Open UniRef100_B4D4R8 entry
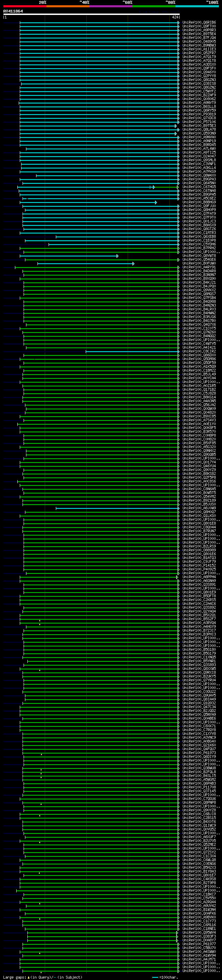The height and width of the screenshot is (980, 222). point(199,271)
